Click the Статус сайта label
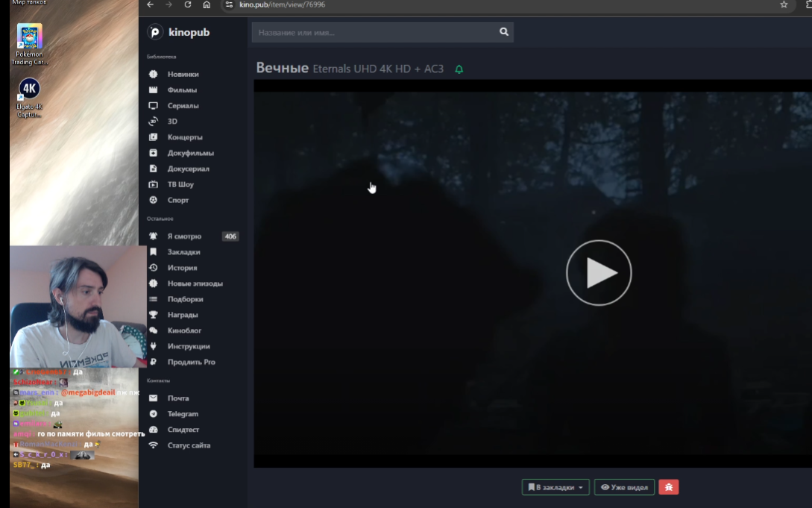Viewport: 812px width, 508px height. coord(189,445)
